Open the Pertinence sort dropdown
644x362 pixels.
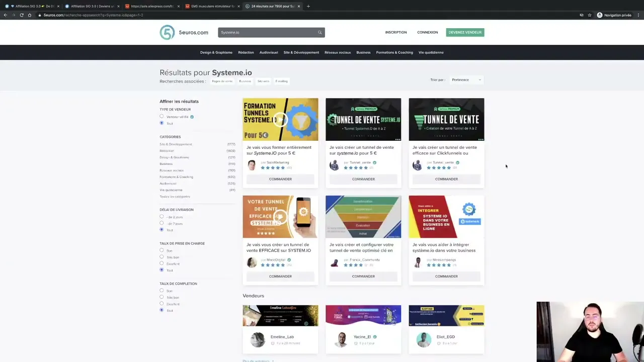(466, 79)
